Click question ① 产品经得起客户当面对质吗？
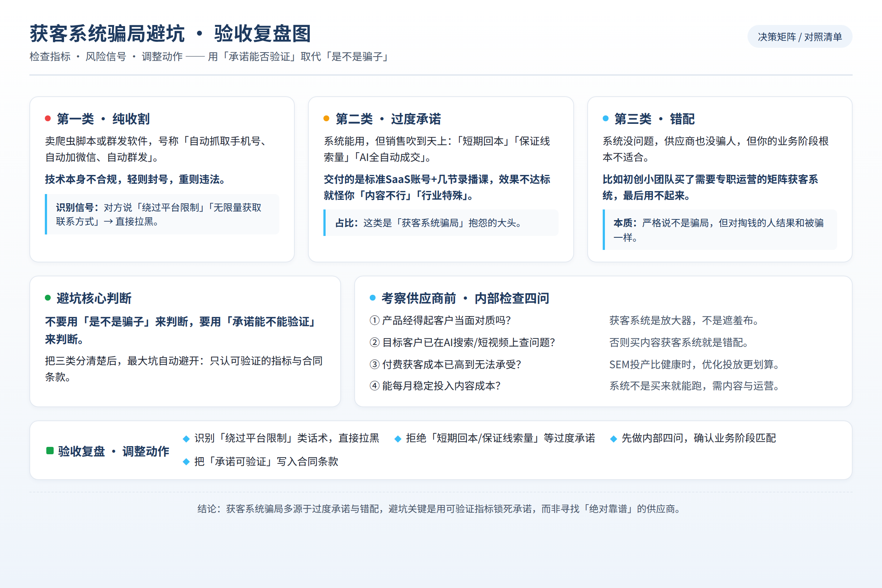The width and height of the screenshot is (882, 588). pyautogui.click(x=440, y=320)
